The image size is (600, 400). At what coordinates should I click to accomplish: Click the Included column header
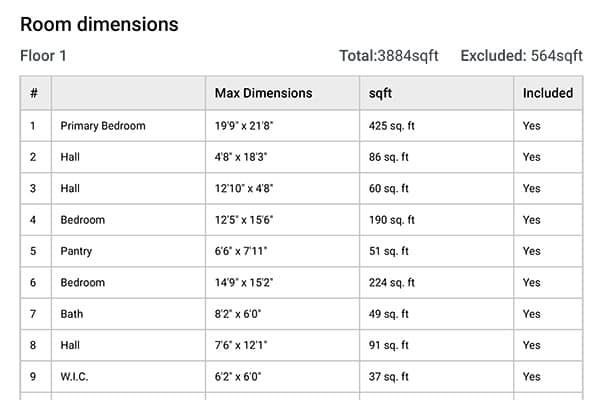pyautogui.click(x=548, y=93)
